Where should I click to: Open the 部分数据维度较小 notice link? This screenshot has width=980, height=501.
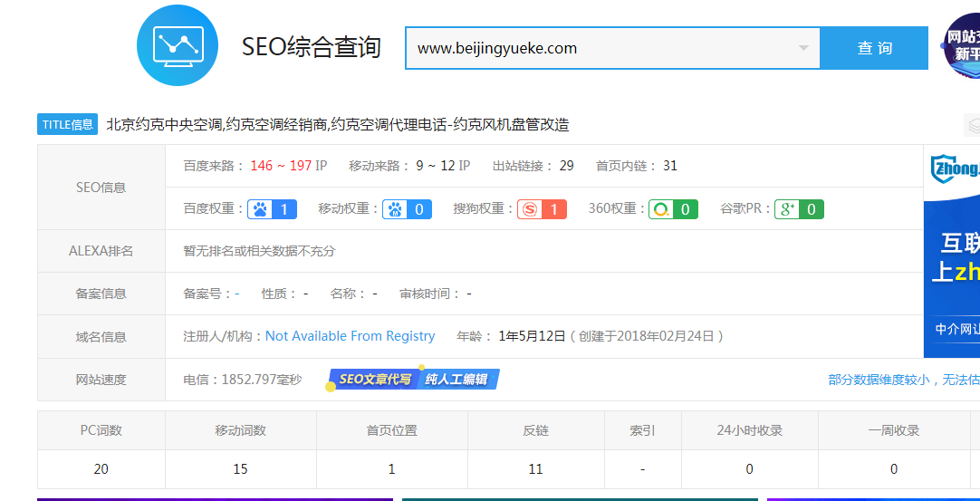[x=902, y=380]
